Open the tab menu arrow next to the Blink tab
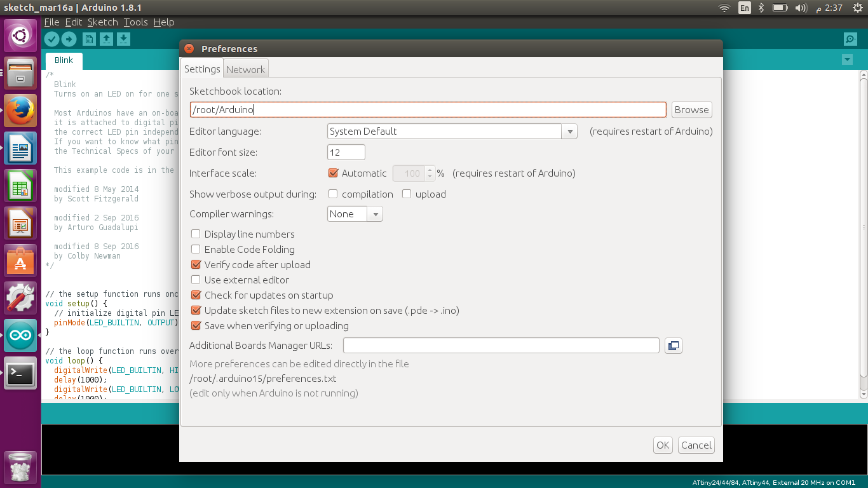The image size is (868, 488). coord(847,60)
